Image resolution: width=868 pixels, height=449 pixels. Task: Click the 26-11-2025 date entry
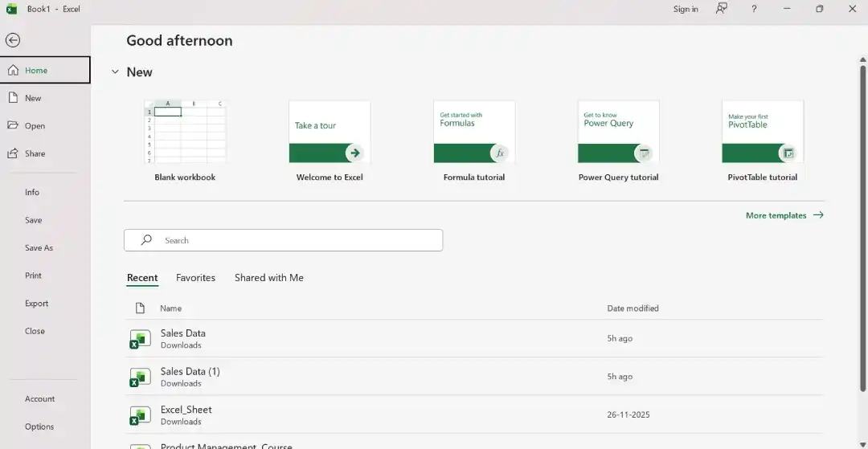[628, 414]
